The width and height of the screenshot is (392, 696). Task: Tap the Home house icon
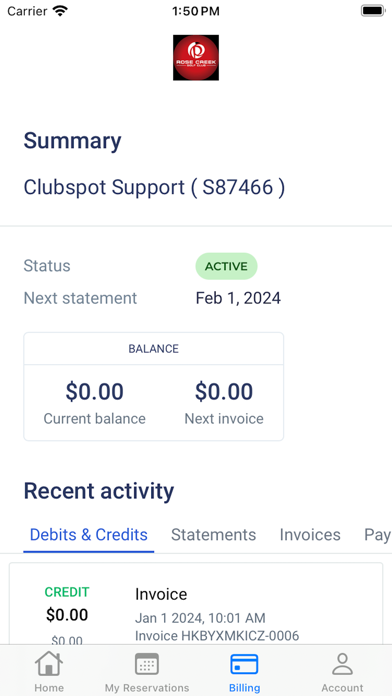pos(49,664)
